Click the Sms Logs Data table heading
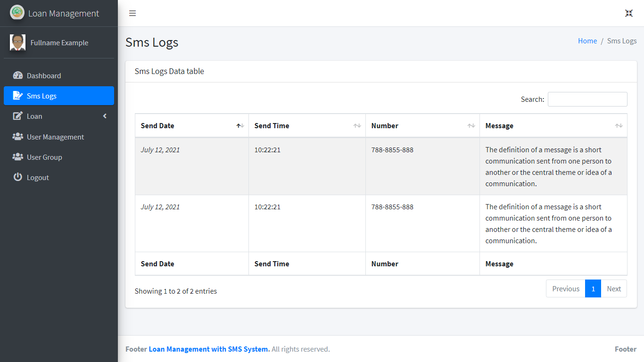This screenshot has width=644, height=362. point(169,72)
